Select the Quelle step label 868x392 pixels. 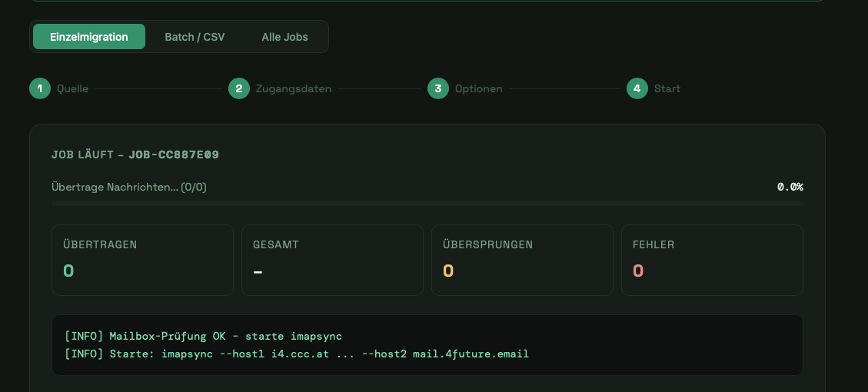click(x=72, y=88)
